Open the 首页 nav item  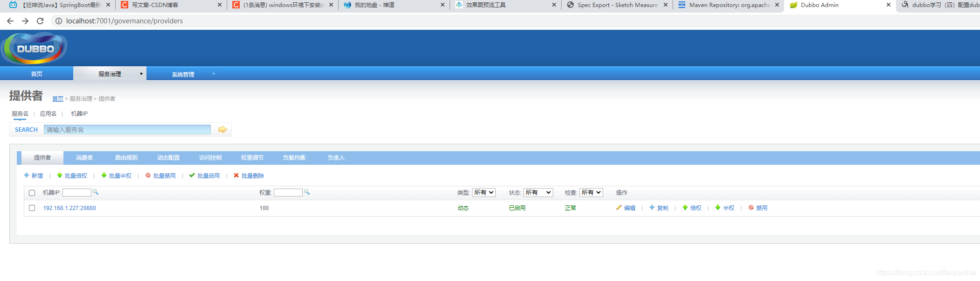click(36, 74)
